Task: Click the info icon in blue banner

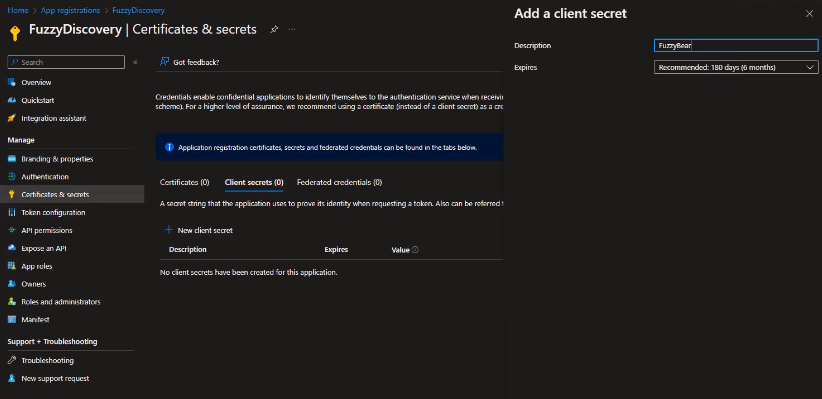Action: coord(169,147)
